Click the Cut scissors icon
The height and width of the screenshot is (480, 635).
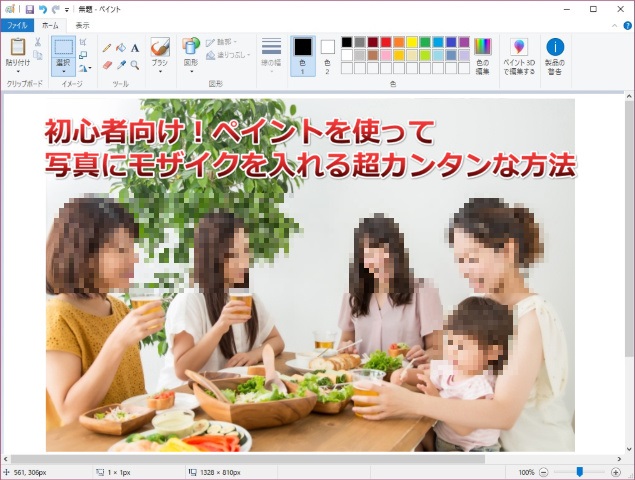38,42
